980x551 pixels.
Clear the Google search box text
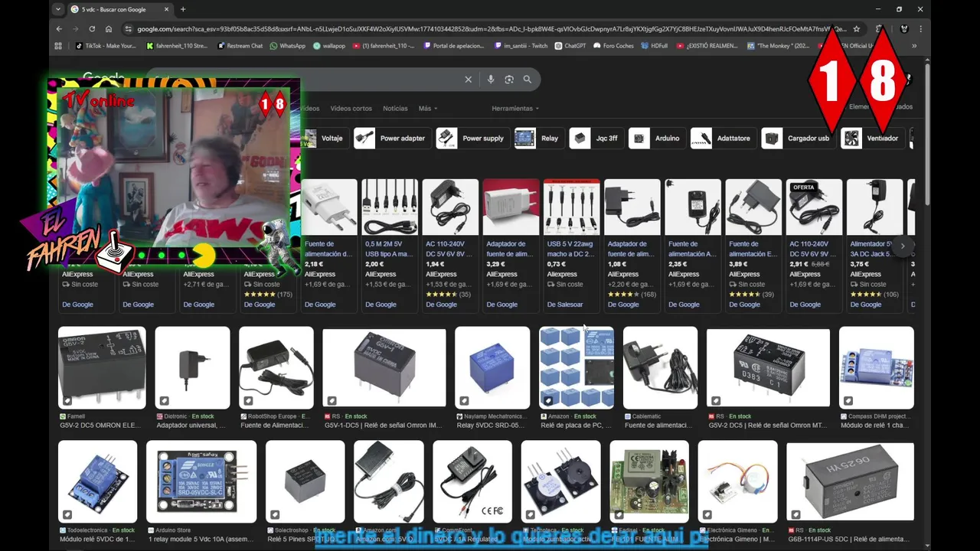(469, 80)
